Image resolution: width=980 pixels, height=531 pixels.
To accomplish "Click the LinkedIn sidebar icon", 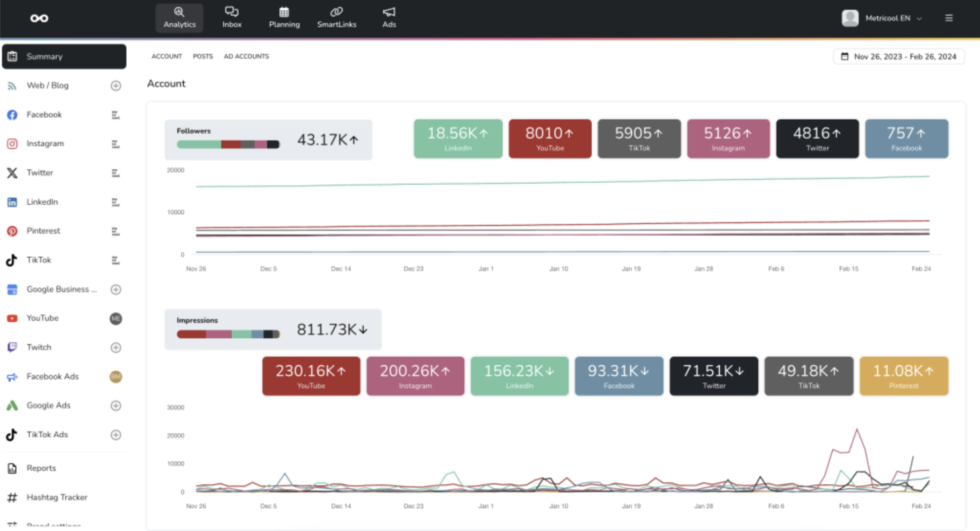I will (12, 202).
